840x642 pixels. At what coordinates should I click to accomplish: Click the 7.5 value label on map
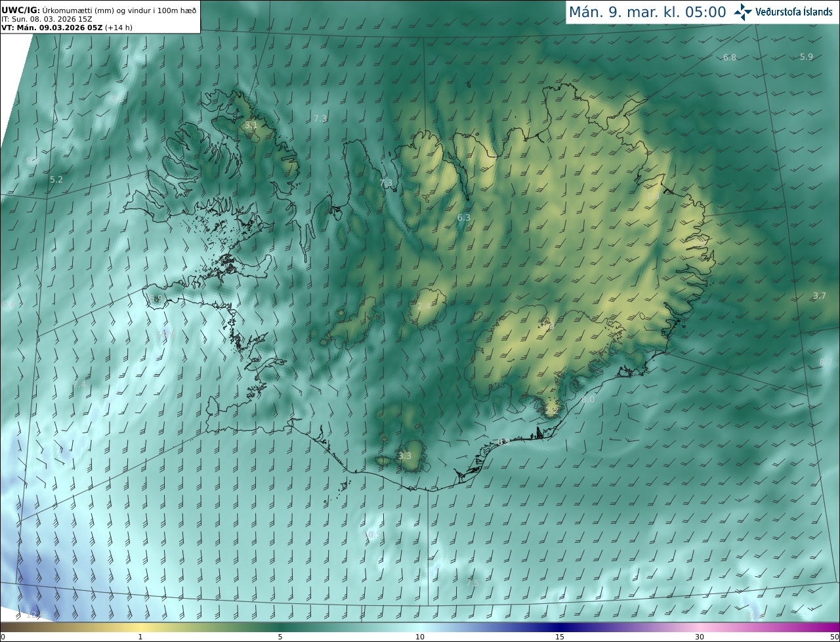tap(472, 583)
